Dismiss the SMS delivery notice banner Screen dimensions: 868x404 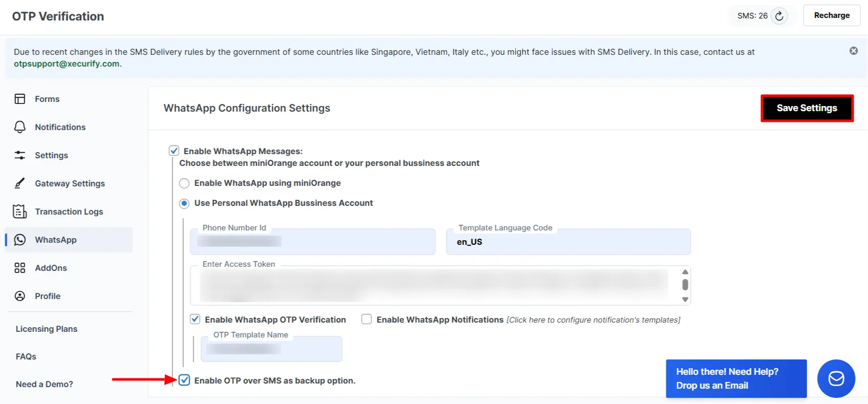pos(854,51)
